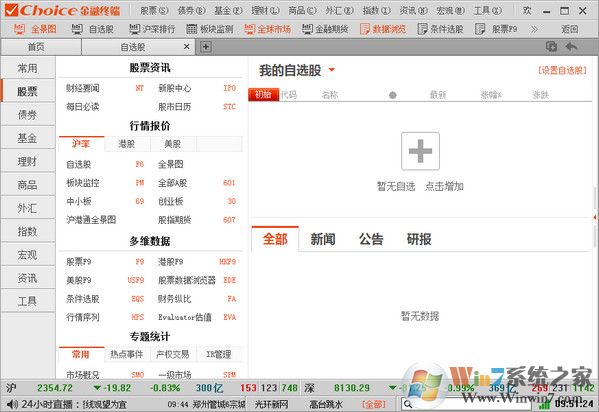Screen dimensions: 599x412
Task: Open the 基金 menu
Action: pyautogui.click(x=228, y=10)
